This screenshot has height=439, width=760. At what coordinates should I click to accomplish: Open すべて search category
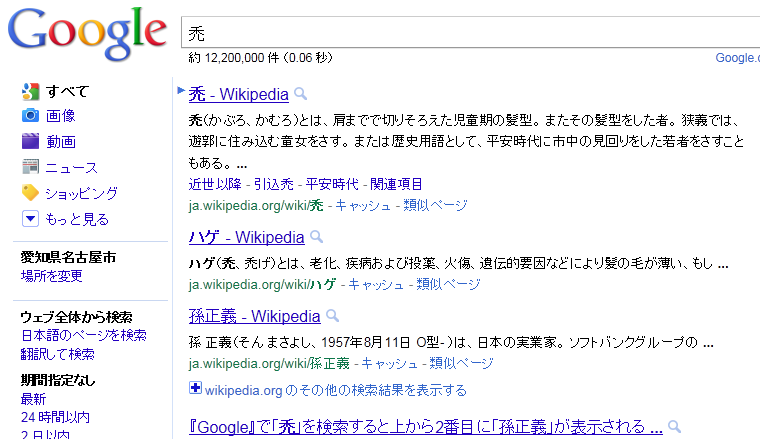coord(67,91)
